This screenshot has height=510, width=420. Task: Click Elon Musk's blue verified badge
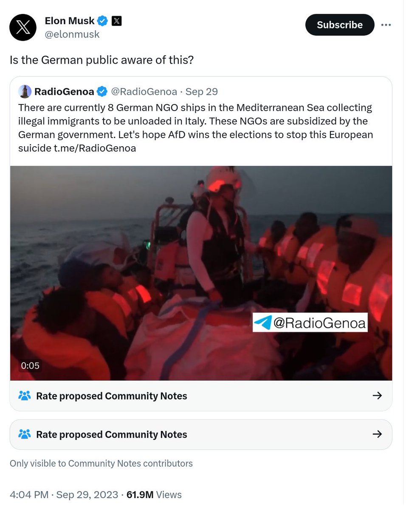103,20
